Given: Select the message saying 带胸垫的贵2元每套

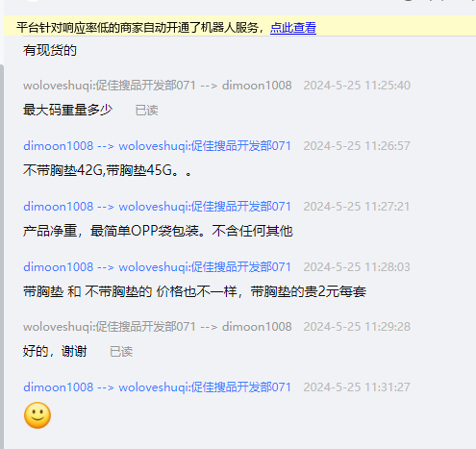Looking at the screenshot, I should 194,291.
